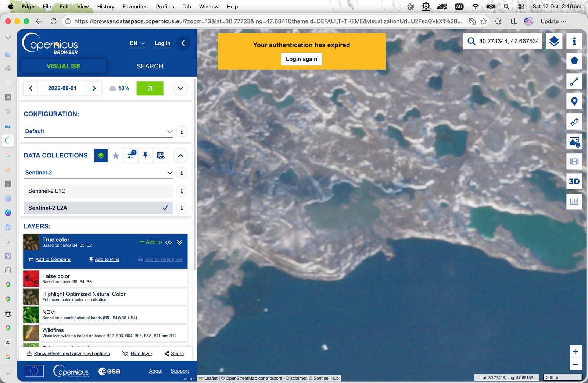Toggle the highlighted layers data-collection button
Image resolution: width=588 pixels, height=383 pixels.
[101, 156]
